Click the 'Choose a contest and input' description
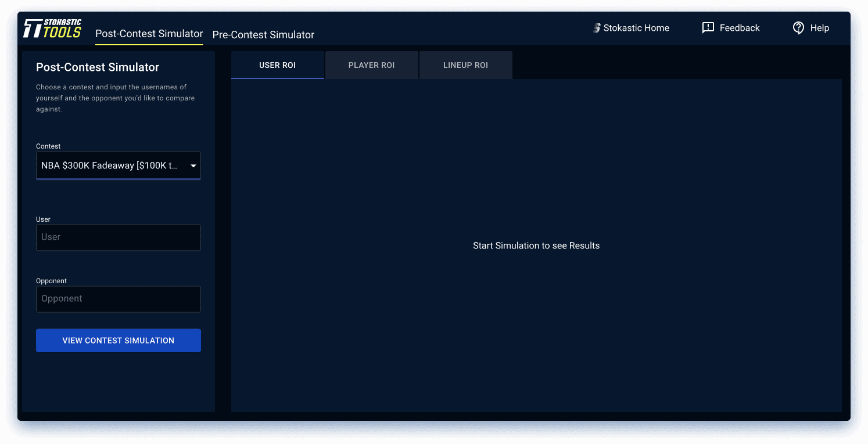This screenshot has width=868, height=444. pos(116,98)
